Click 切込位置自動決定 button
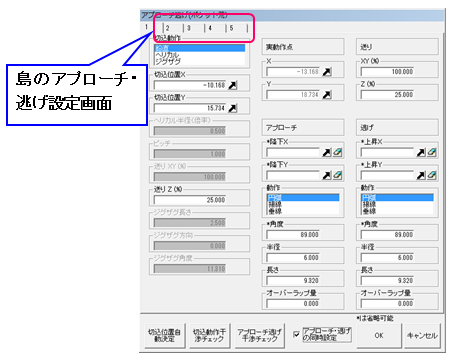The height and width of the screenshot is (360, 450). tap(164, 336)
